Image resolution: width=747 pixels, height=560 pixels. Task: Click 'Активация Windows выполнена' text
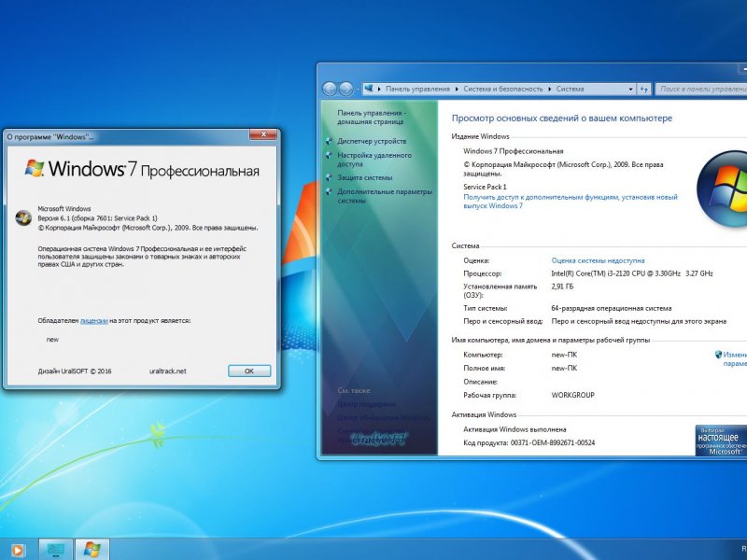[x=514, y=429]
